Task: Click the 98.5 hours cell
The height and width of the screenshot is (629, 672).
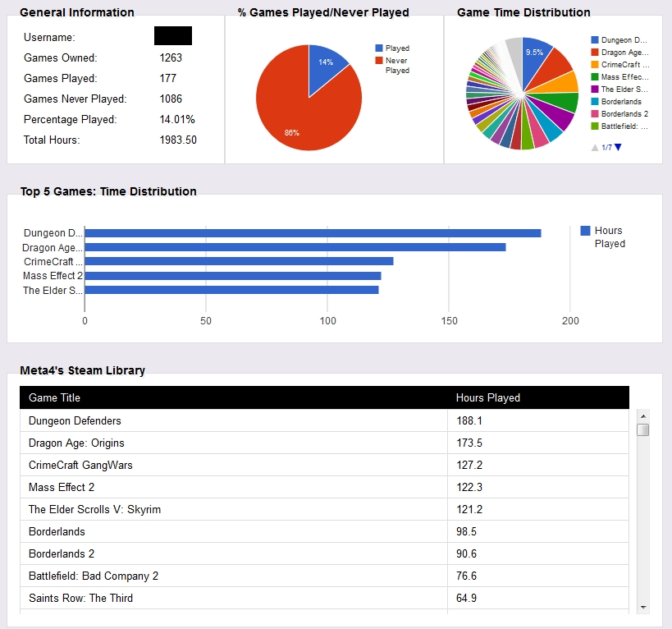Action: pos(538,531)
